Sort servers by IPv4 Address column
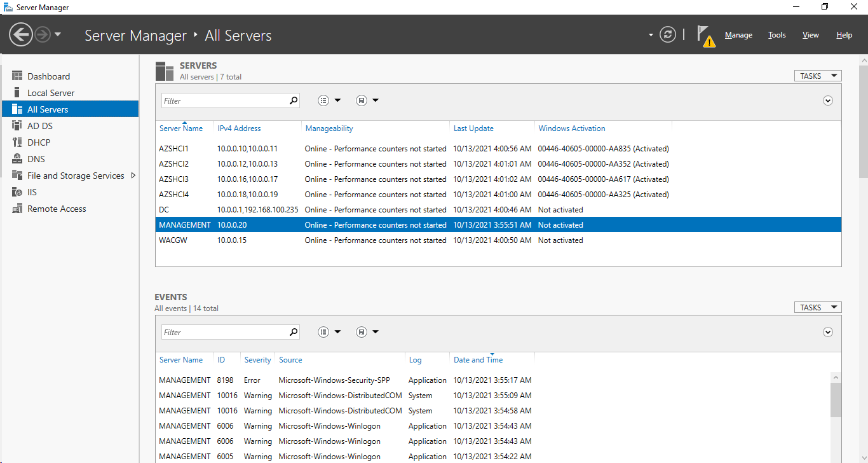Screen dimensions: 868x463 tap(239, 128)
